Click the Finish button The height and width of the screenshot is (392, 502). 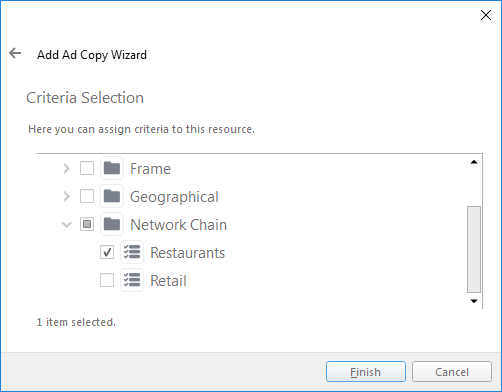[366, 372]
